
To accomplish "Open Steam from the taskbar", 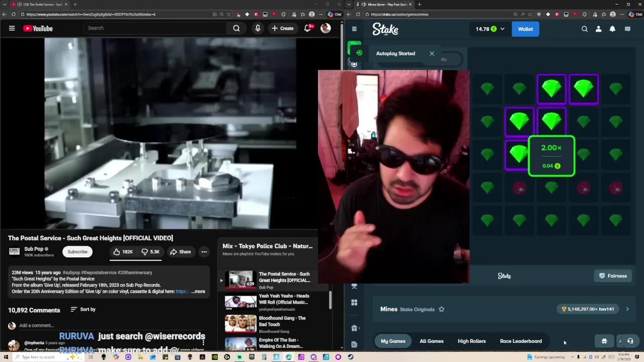I will (351, 357).
